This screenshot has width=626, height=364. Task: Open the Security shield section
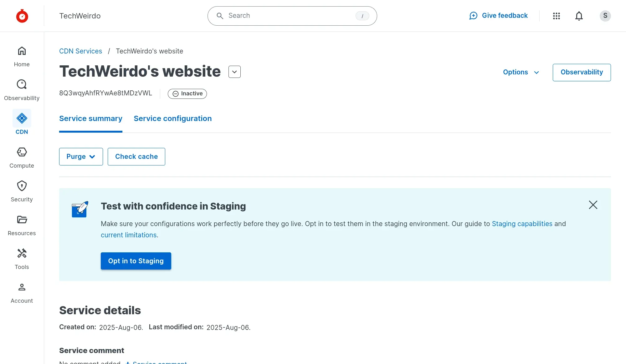pos(22,191)
